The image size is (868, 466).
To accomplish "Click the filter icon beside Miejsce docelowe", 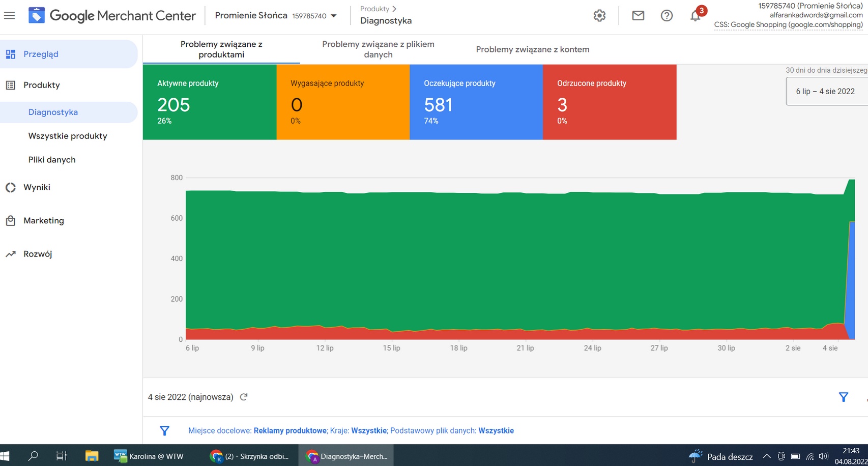I will 164,431.
